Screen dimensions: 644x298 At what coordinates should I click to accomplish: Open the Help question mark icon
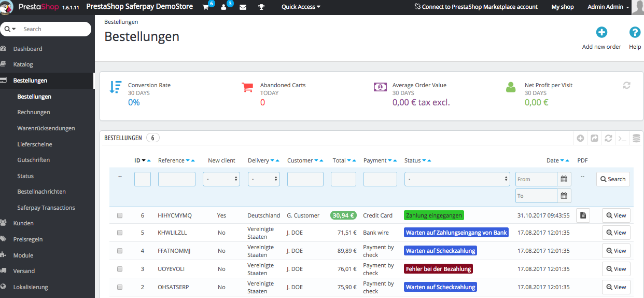click(635, 33)
